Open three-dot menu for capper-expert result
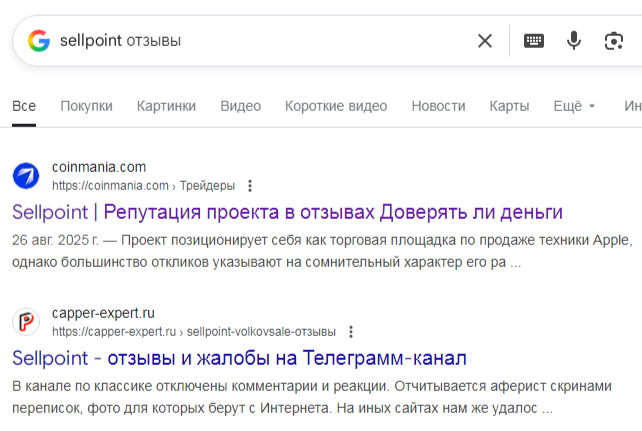642x431 pixels. pos(351,332)
